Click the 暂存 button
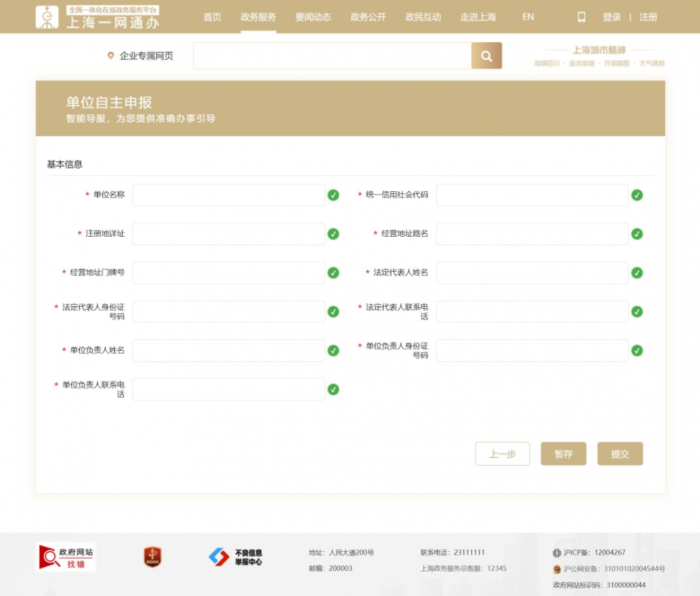700x596 pixels. point(563,454)
